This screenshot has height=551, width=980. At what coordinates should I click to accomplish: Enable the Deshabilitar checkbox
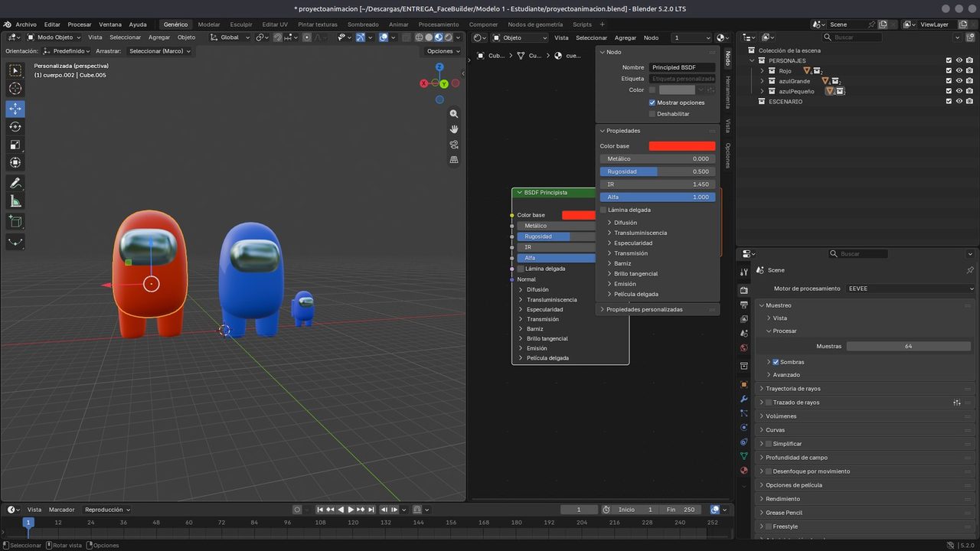[652, 114]
